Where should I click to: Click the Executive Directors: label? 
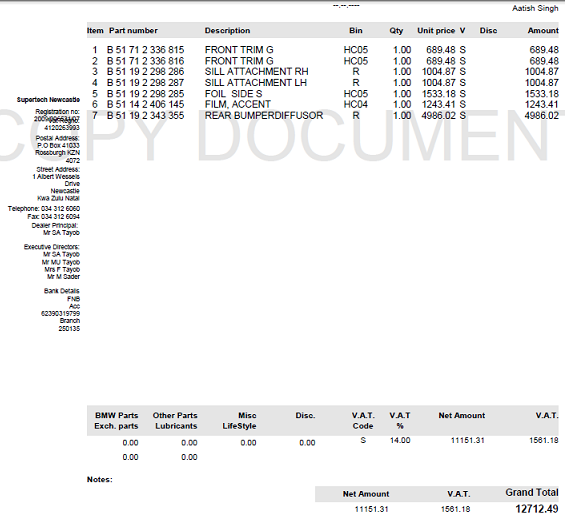coord(52,247)
